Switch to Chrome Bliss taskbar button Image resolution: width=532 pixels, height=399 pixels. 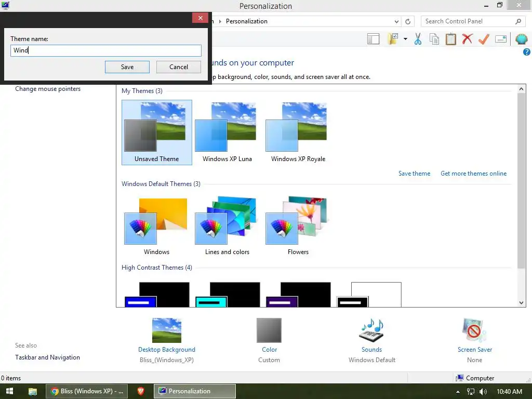tap(87, 391)
